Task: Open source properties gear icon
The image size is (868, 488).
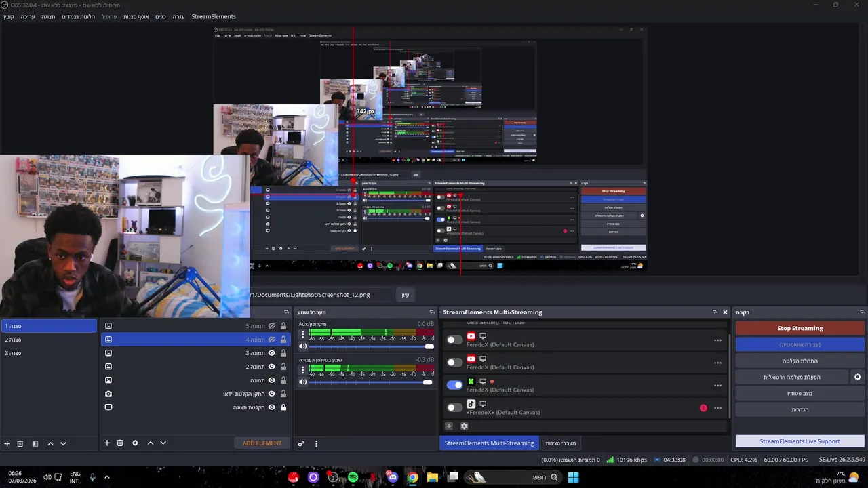Action: click(x=135, y=443)
